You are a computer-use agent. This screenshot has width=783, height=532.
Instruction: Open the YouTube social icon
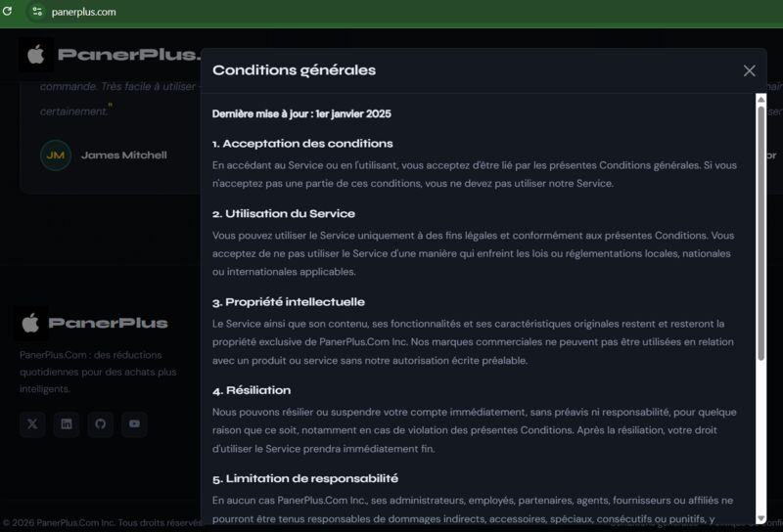point(134,424)
